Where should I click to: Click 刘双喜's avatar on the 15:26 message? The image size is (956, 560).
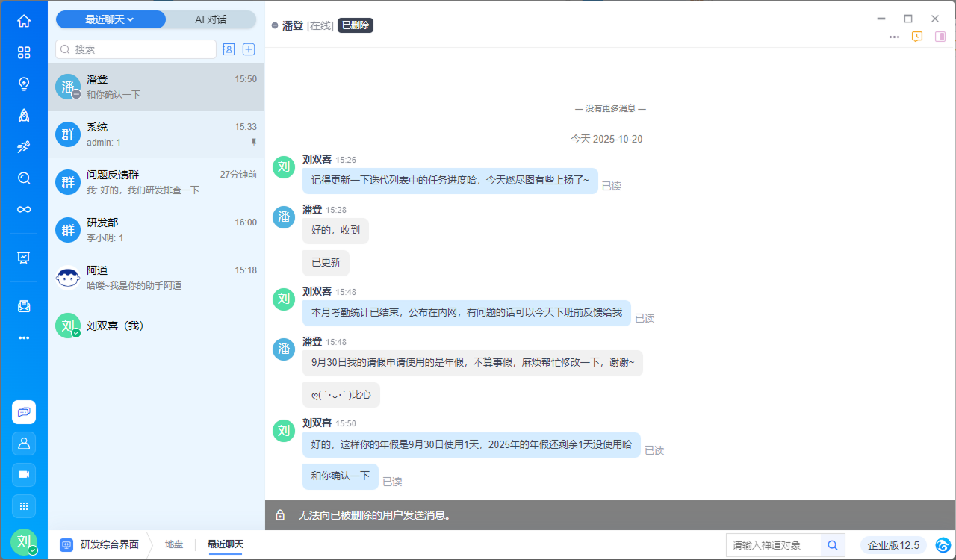(x=284, y=167)
